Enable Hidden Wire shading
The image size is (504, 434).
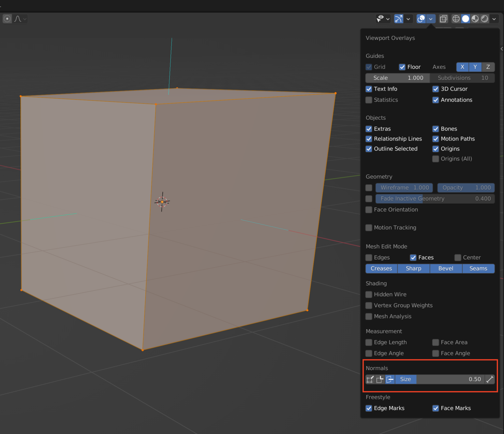(369, 294)
